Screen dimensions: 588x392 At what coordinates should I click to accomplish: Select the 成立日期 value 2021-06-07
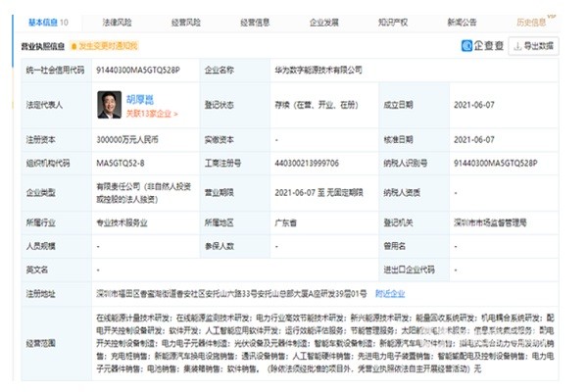click(x=474, y=105)
